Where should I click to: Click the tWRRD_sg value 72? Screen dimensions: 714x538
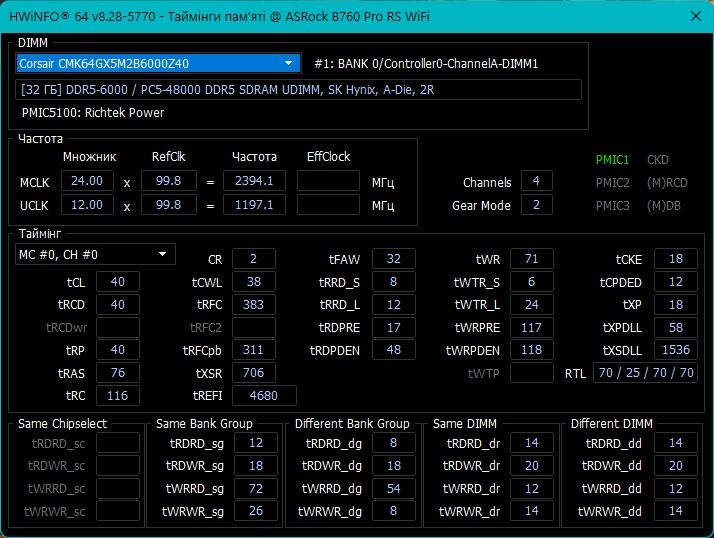point(256,488)
